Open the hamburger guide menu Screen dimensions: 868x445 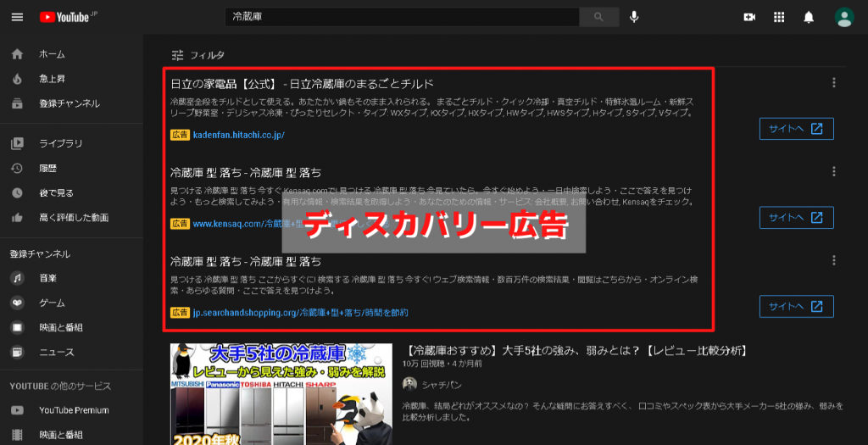click(x=17, y=17)
